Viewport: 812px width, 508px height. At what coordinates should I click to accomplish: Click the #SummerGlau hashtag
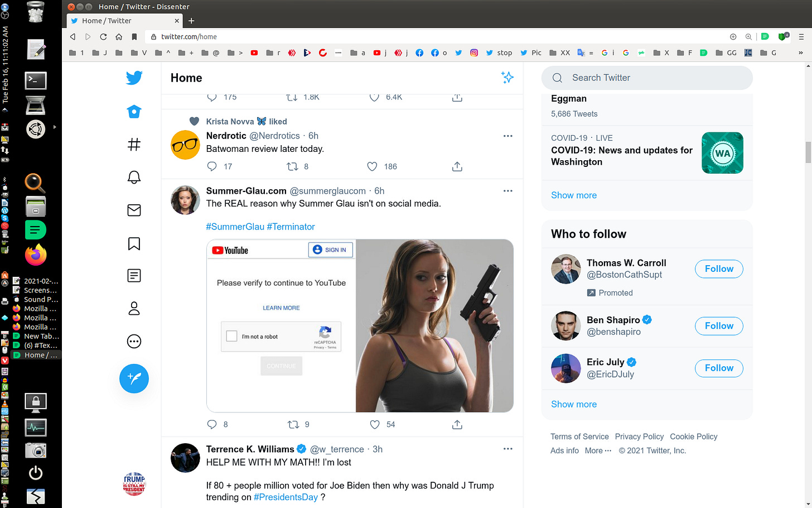[235, 227]
